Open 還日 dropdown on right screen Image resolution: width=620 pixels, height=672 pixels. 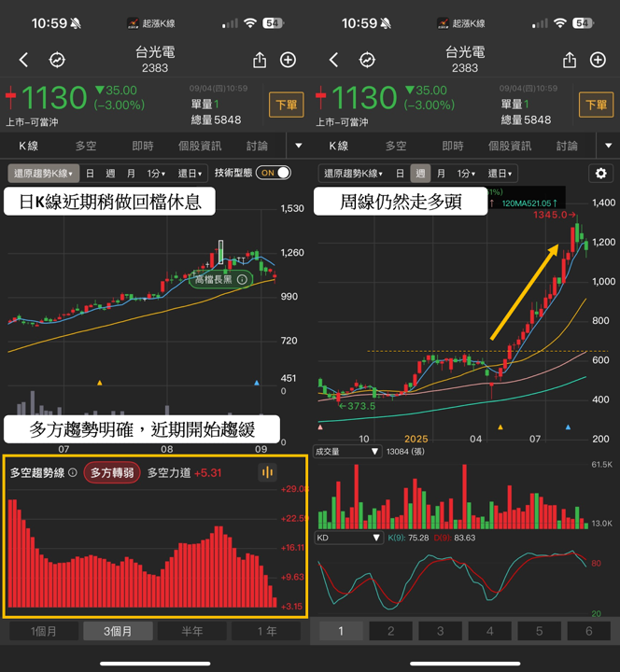point(500,174)
